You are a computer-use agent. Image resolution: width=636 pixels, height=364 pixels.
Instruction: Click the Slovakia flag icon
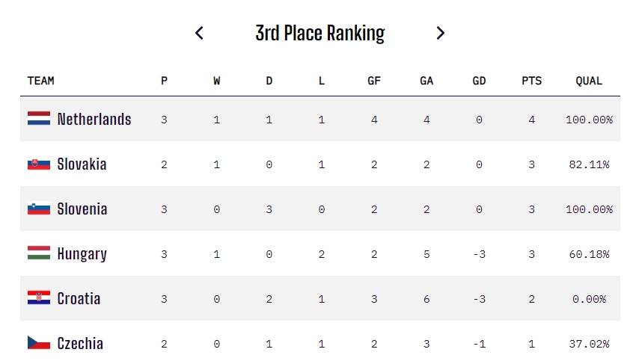click(39, 164)
